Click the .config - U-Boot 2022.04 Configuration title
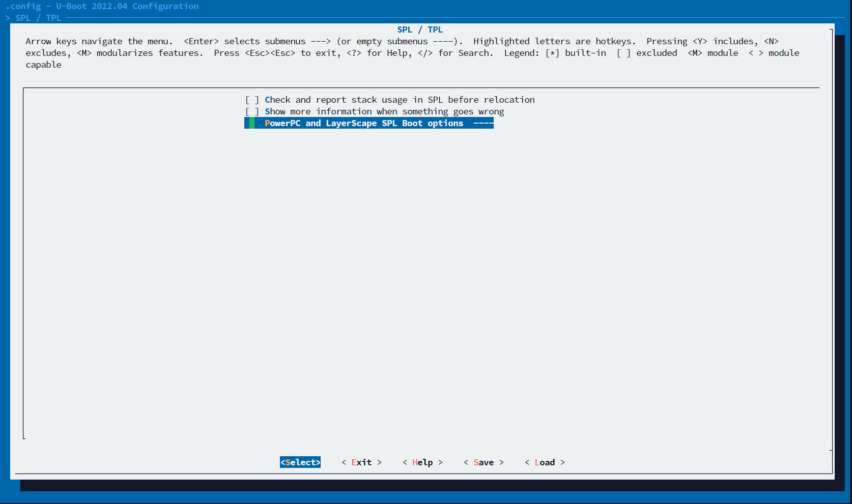The image size is (852, 504). point(102,6)
